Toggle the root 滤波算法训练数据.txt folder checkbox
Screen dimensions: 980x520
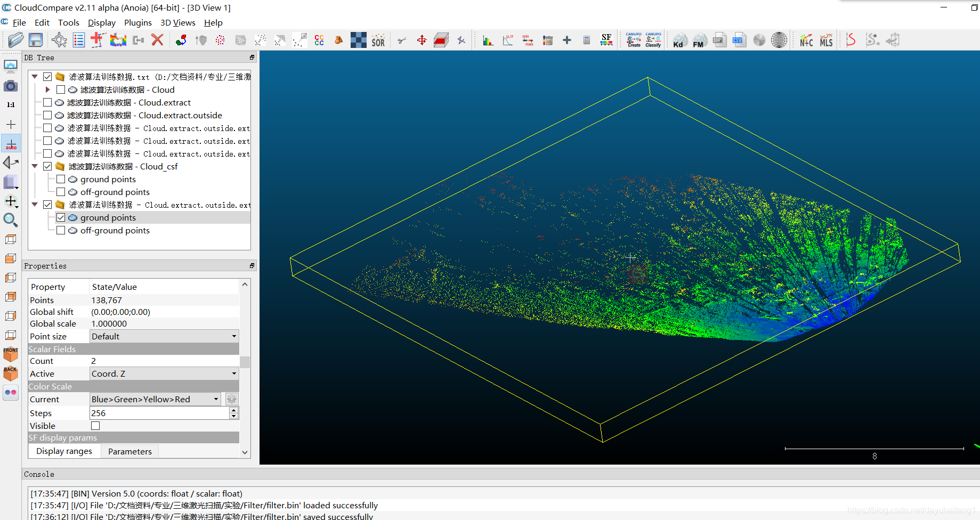pos(47,77)
